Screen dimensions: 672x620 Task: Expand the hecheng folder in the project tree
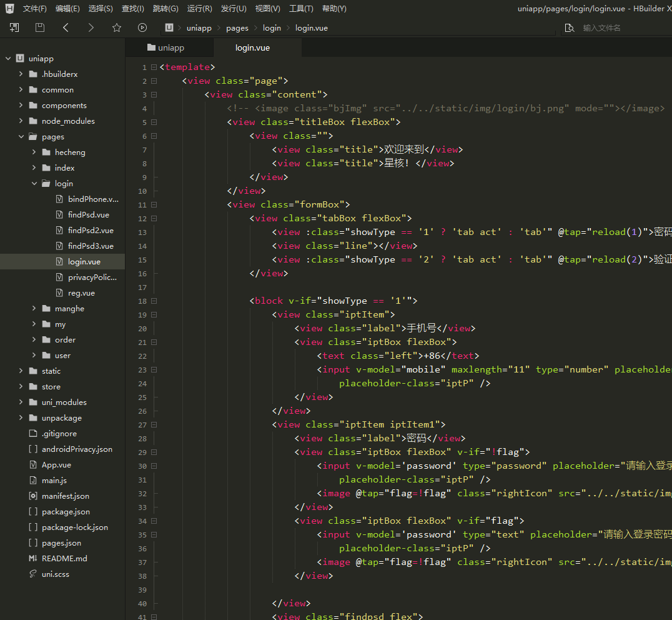point(34,152)
